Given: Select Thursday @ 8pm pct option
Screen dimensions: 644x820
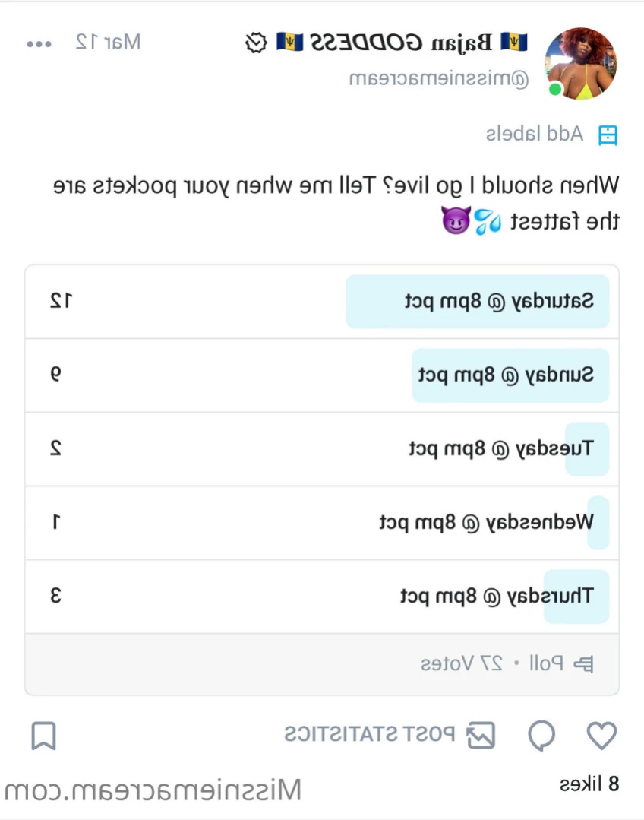Looking at the screenshot, I should tap(322, 596).
